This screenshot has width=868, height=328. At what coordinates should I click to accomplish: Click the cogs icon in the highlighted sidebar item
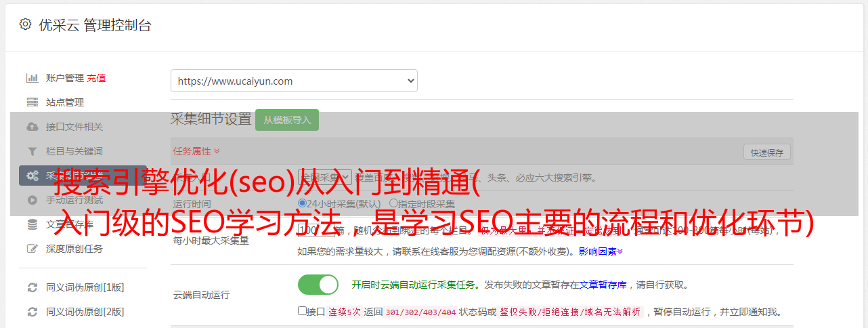pos(32,176)
